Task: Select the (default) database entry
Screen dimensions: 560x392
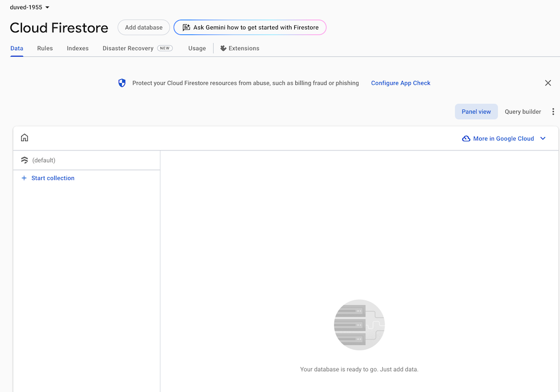Action: (x=86, y=160)
